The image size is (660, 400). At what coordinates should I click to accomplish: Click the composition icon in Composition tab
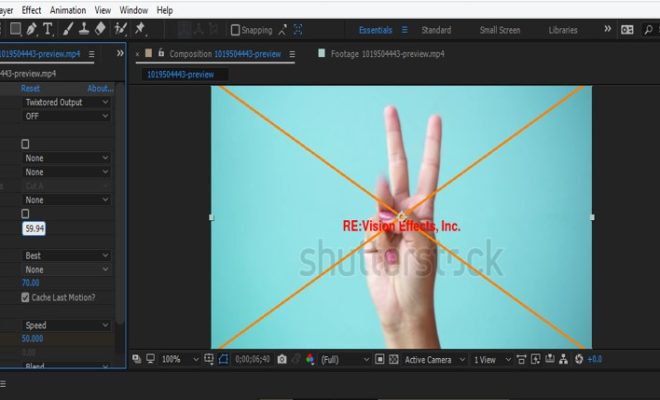coord(149,53)
